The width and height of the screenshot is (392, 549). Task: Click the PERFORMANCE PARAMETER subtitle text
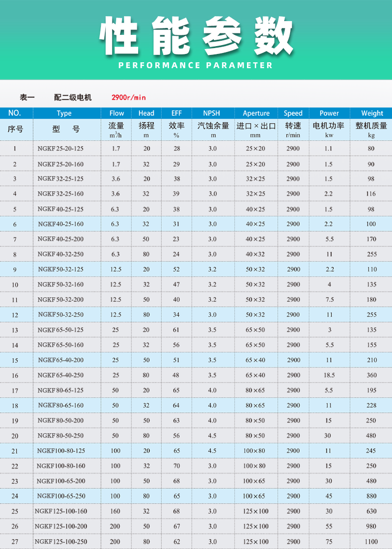pos(196,65)
